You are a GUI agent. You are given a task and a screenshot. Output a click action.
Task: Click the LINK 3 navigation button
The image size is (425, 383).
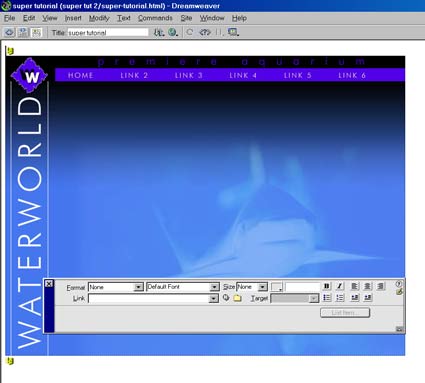[x=189, y=75]
